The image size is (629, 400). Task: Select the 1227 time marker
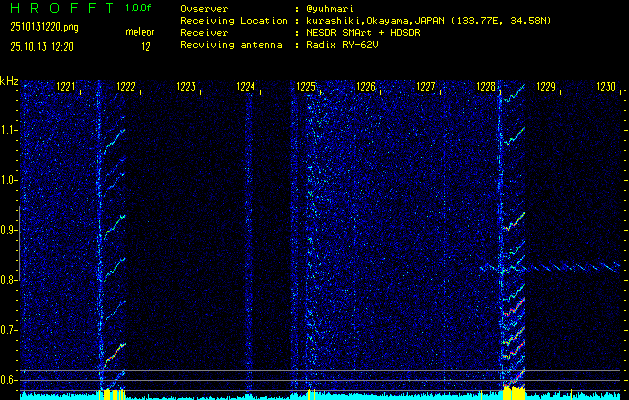(x=426, y=87)
